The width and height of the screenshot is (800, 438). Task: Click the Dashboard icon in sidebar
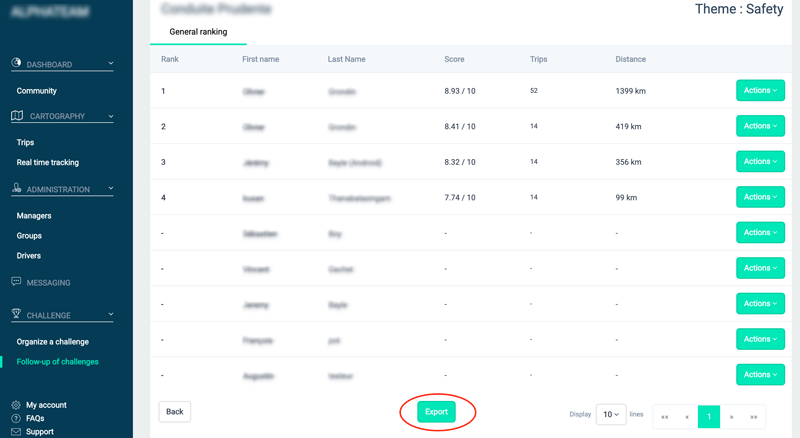[17, 63]
